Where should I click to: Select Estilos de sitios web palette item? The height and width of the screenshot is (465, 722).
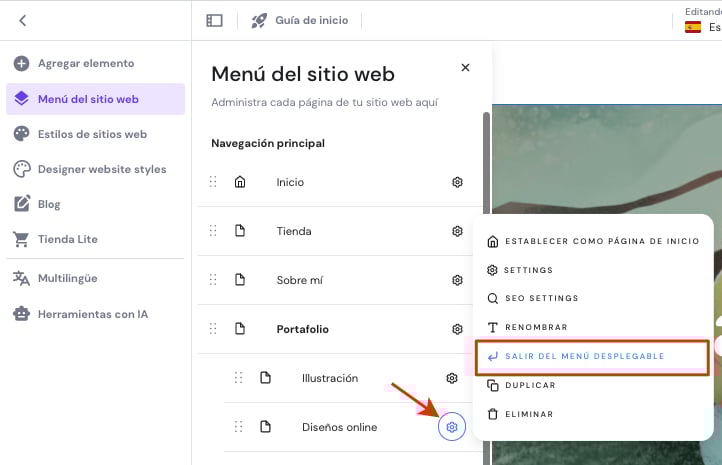pos(92,134)
